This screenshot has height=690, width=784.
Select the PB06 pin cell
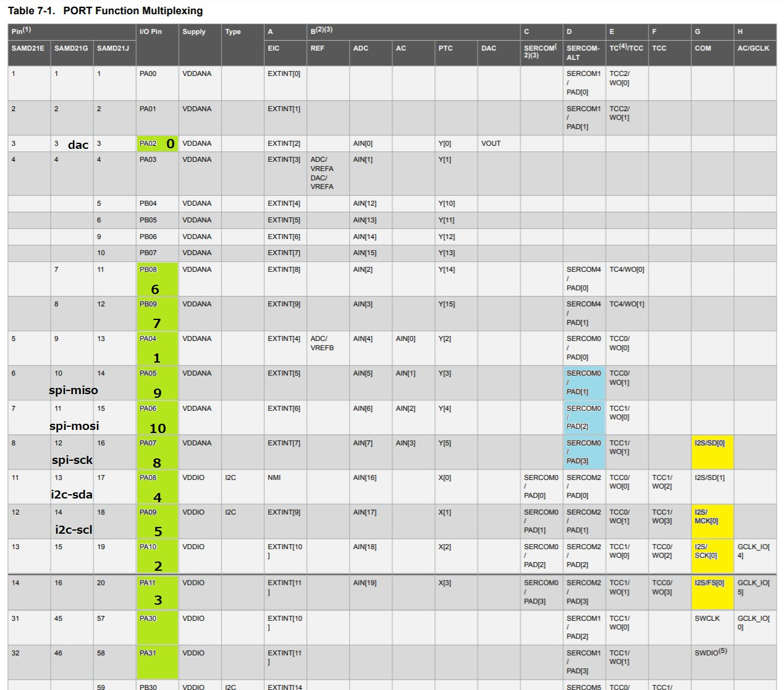[157, 237]
